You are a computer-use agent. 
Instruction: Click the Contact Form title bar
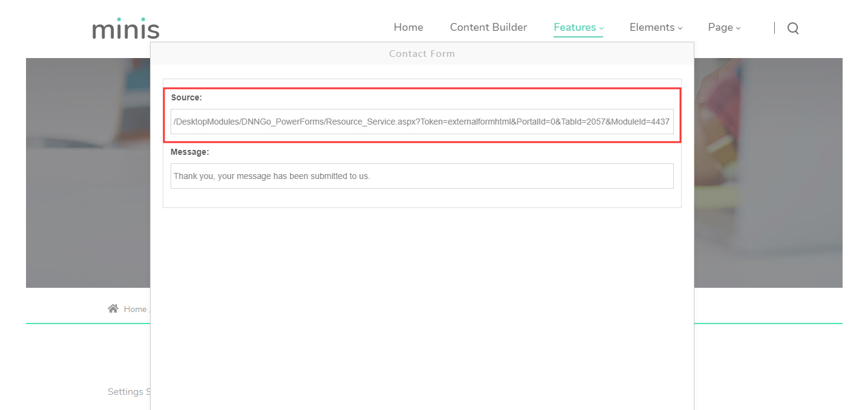click(422, 53)
